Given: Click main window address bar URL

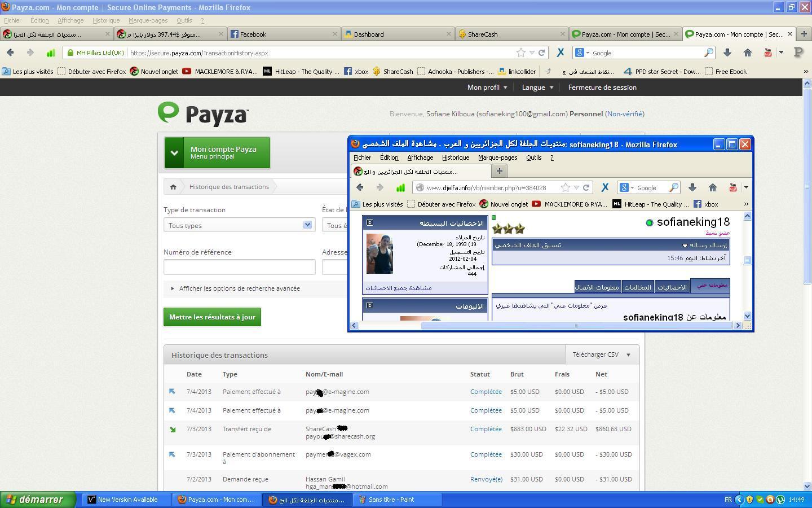Looking at the screenshot, I should (198, 52).
